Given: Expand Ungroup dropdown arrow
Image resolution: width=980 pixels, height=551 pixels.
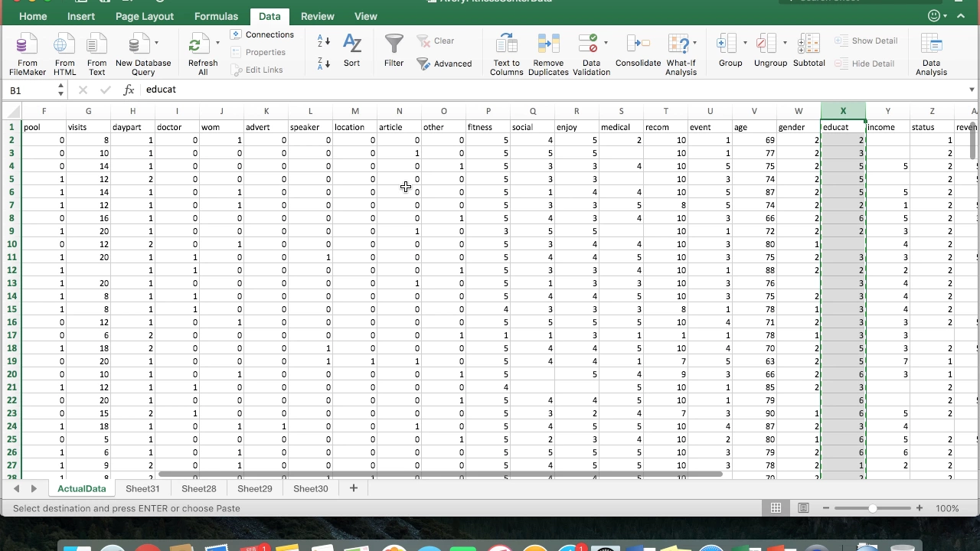Looking at the screenshot, I should click(785, 43).
